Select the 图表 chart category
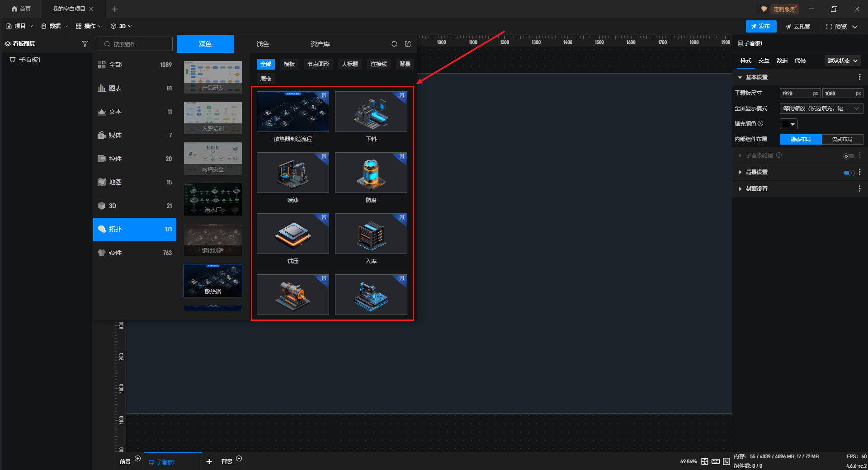Screen dimensions: 868x470 135,88
